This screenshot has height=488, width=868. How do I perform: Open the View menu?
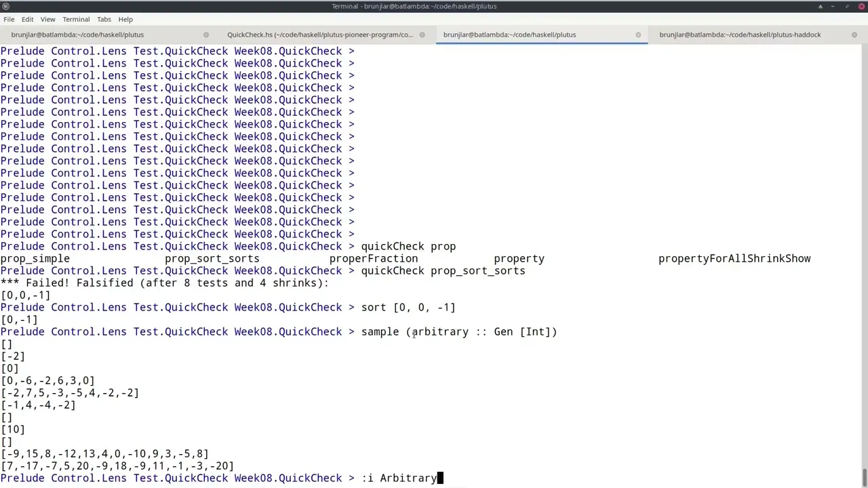[x=47, y=19]
